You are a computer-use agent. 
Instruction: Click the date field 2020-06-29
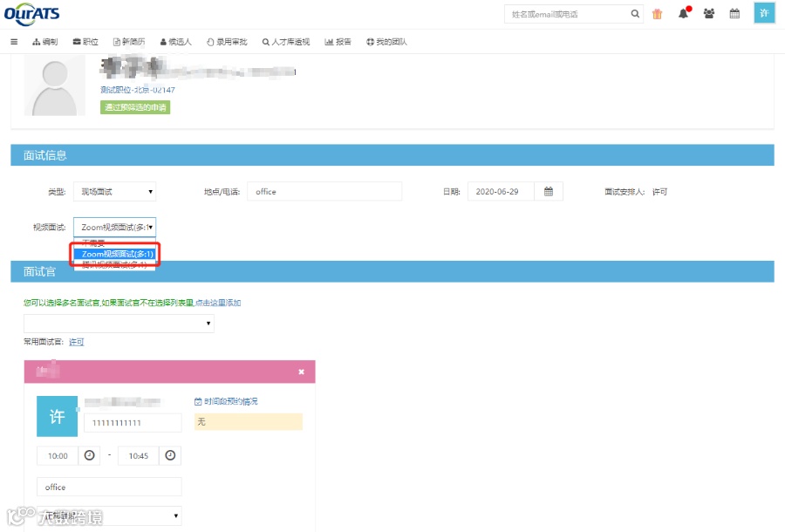point(502,192)
